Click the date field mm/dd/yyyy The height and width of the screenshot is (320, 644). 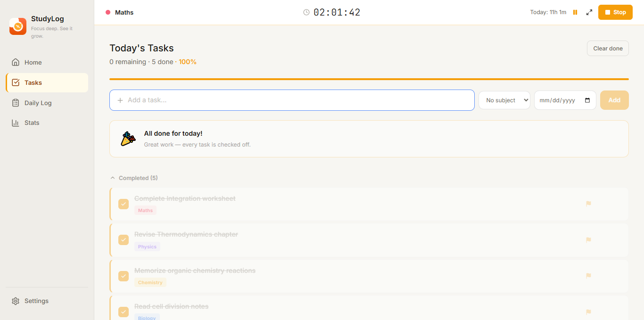[x=565, y=100]
